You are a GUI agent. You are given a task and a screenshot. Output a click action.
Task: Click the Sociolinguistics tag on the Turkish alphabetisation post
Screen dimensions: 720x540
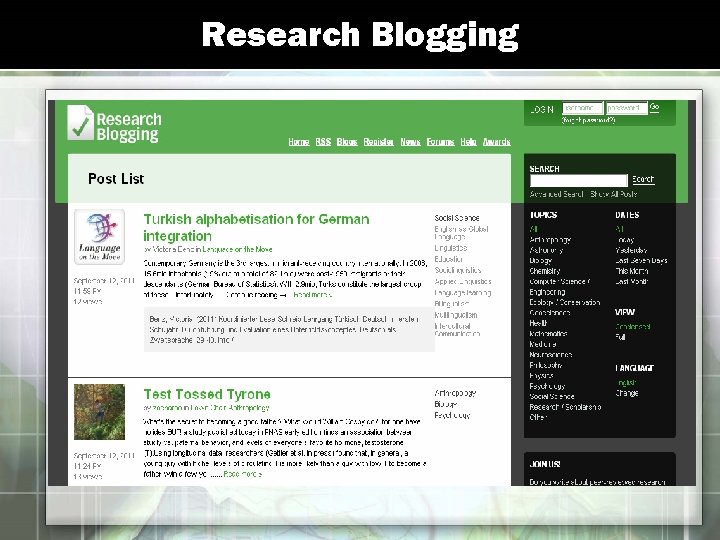[x=458, y=270]
